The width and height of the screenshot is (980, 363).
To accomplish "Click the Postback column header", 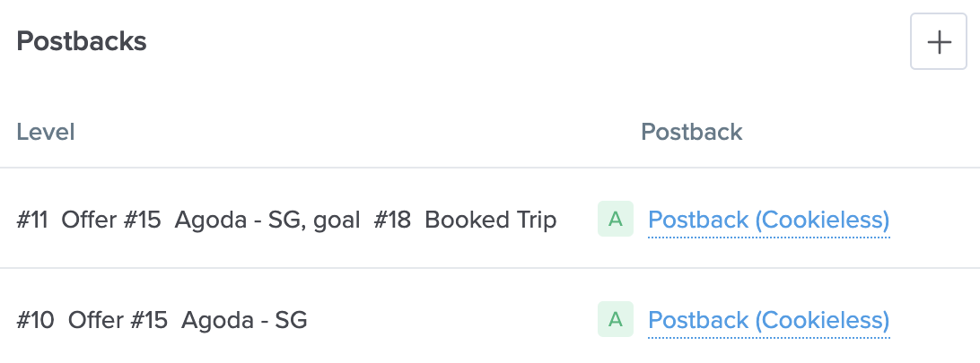I will (691, 133).
